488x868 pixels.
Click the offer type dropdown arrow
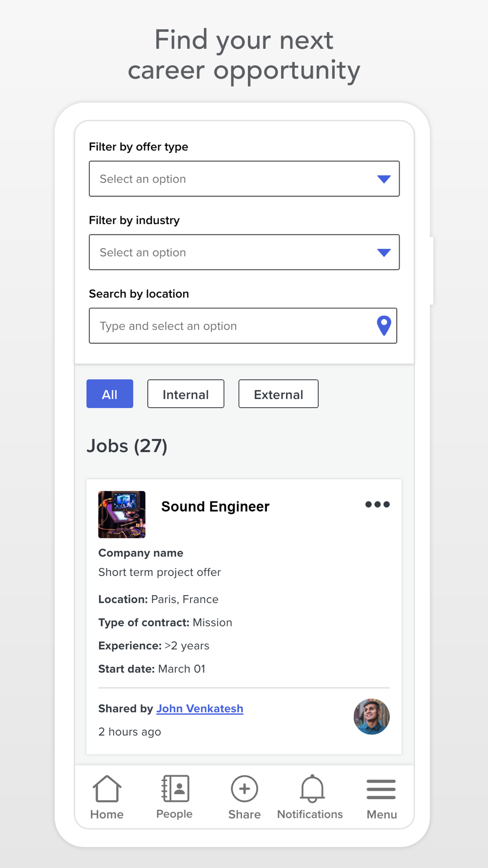click(384, 179)
